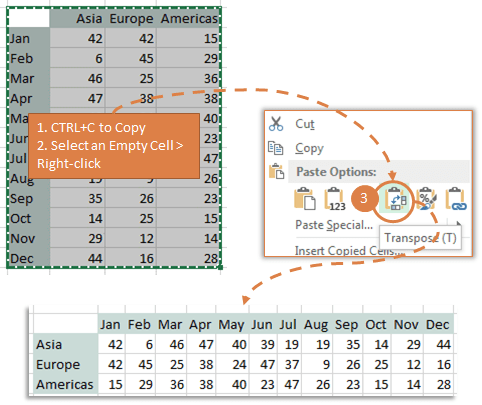The height and width of the screenshot is (405, 482).
Task: Click Europe's May value 24 in the transposed table
Action: click(x=232, y=364)
